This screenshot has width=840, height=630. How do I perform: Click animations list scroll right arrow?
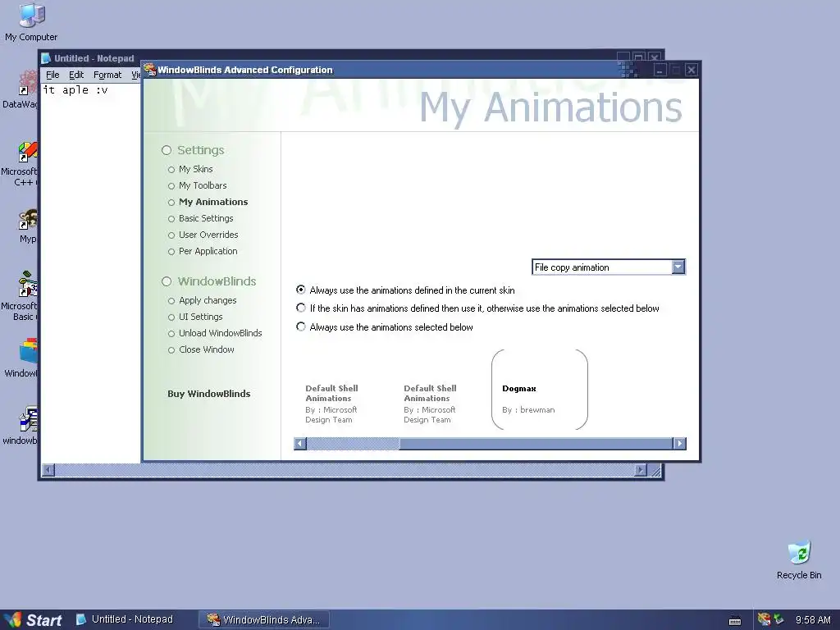pyautogui.click(x=680, y=443)
